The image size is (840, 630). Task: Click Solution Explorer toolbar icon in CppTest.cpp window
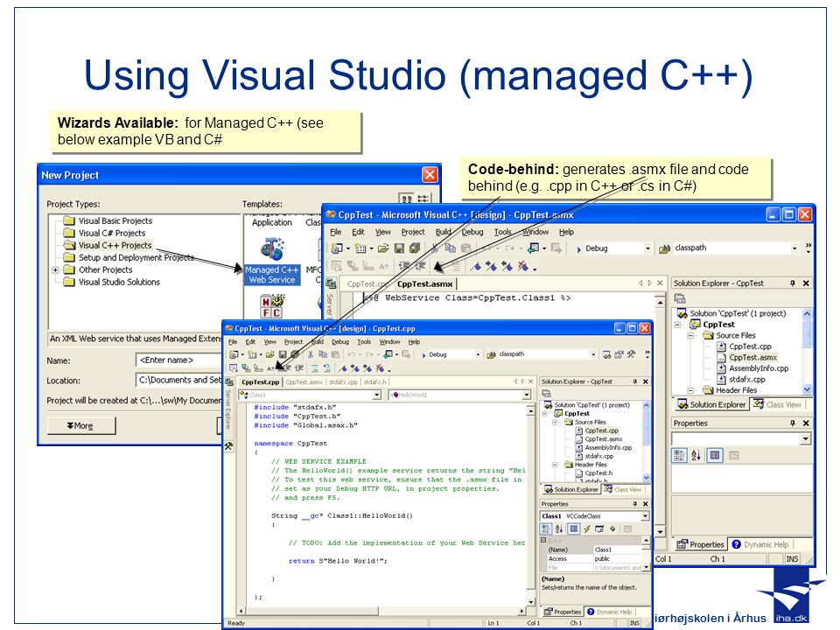[x=606, y=354]
